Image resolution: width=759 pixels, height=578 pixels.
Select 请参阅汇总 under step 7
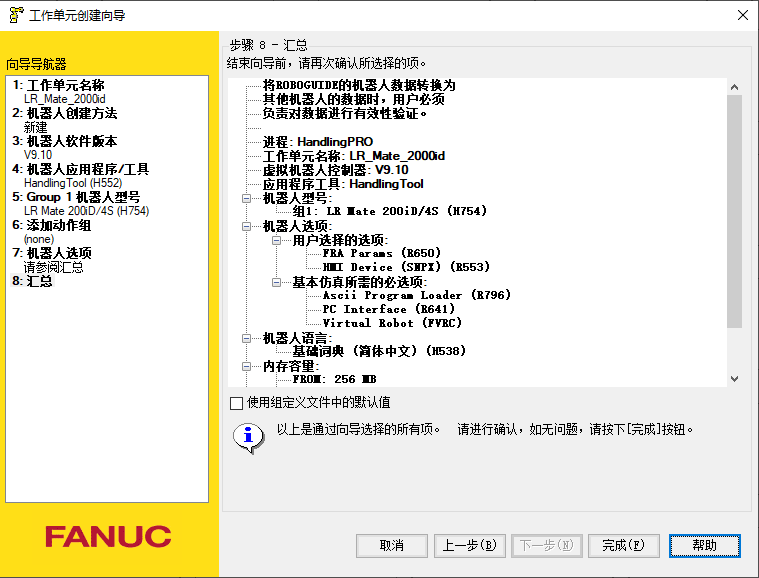pyautogui.click(x=53, y=268)
